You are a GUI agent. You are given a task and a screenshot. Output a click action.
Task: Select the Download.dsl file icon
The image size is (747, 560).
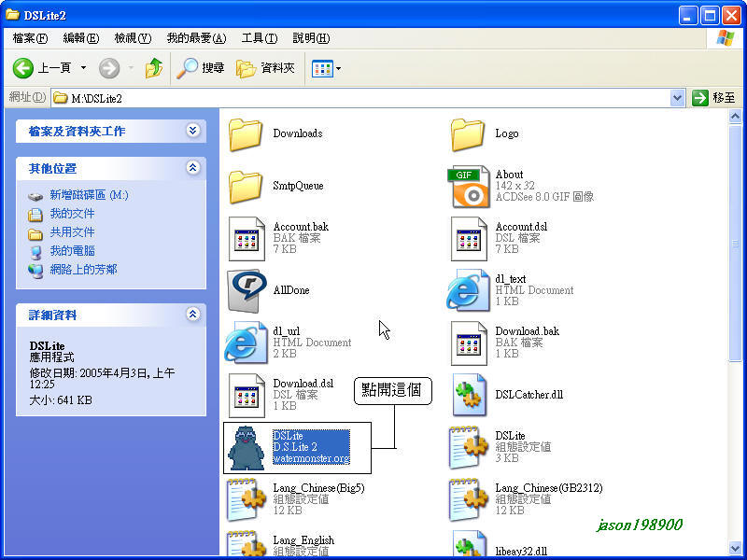click(x=247, y=396)
